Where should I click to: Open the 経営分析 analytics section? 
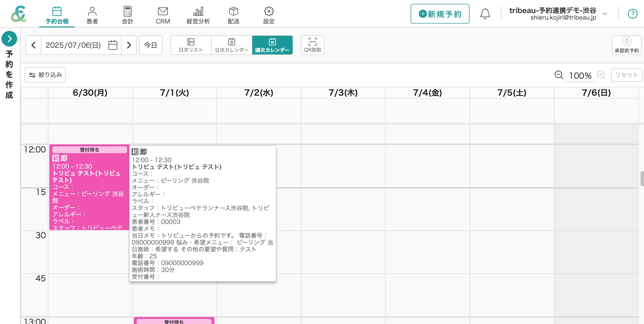[x=198, y=15]
